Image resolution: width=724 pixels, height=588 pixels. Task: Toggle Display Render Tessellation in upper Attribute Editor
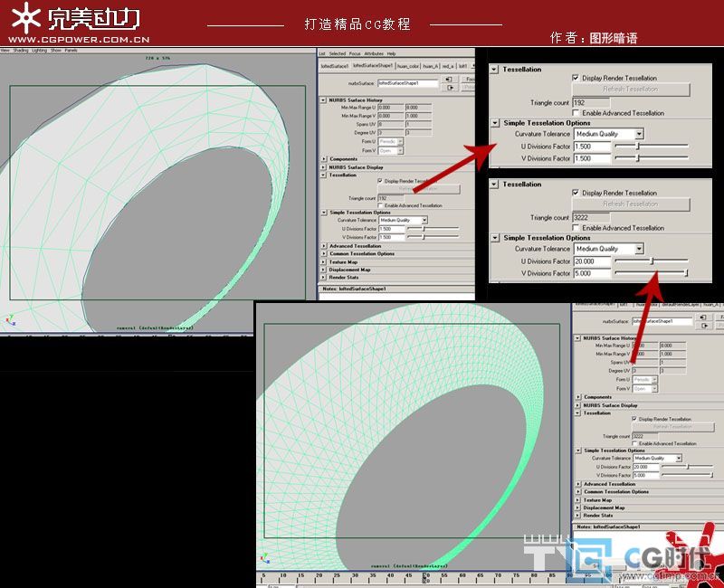380,181
